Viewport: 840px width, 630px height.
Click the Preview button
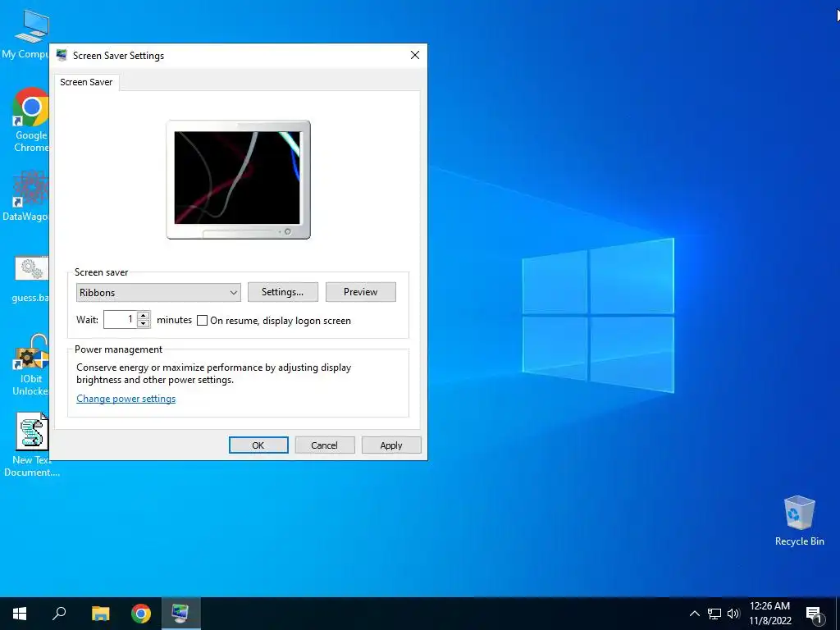click(361, 292)
